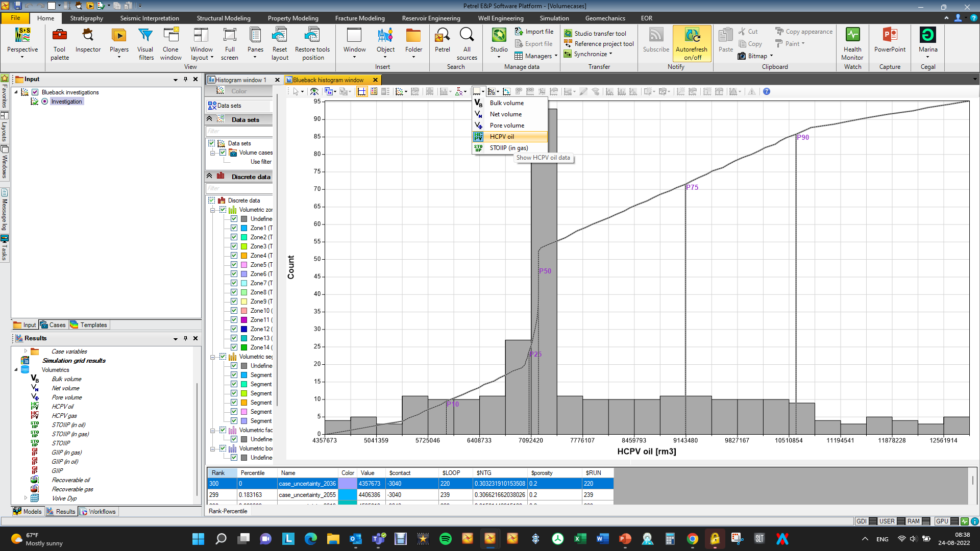Open the Managers dropdown
Image resolution: width=980 pixels, height=551 pixels.
tap(536, 56)
